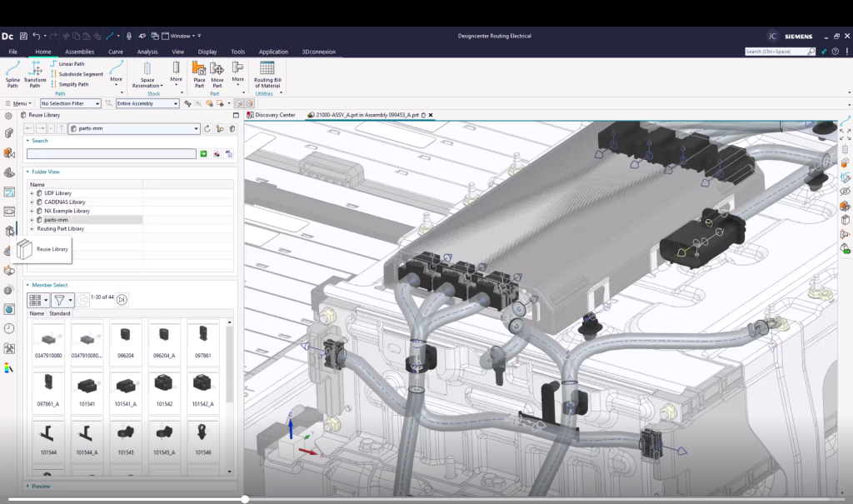
Task: Open the History clock sidebar icon
Action: click(x=8, y=328)
